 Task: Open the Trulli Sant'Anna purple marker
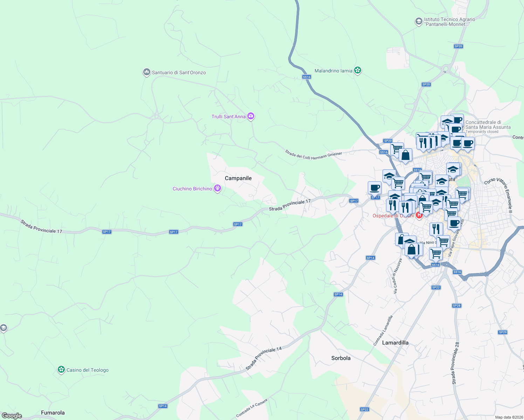[x=250, y=116]
